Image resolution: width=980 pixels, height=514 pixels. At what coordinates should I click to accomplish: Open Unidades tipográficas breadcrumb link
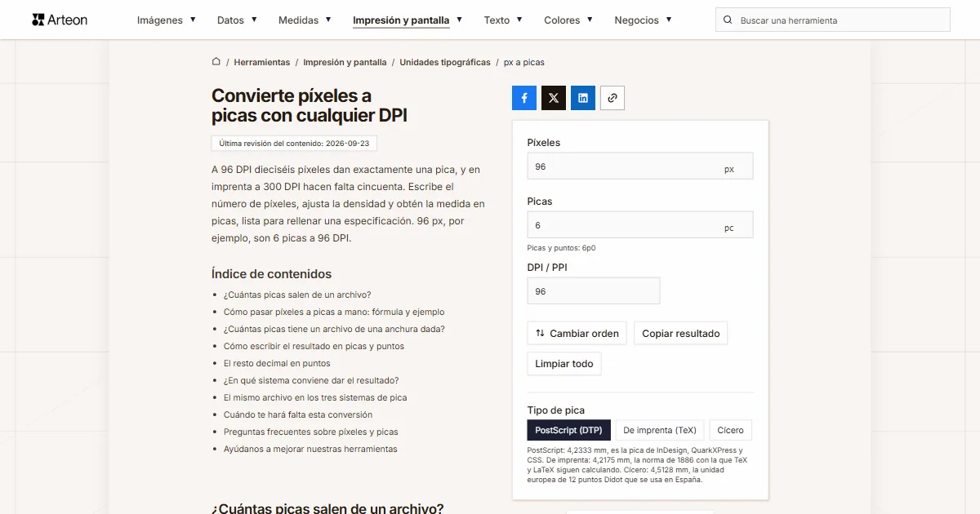tap(445, 62)
